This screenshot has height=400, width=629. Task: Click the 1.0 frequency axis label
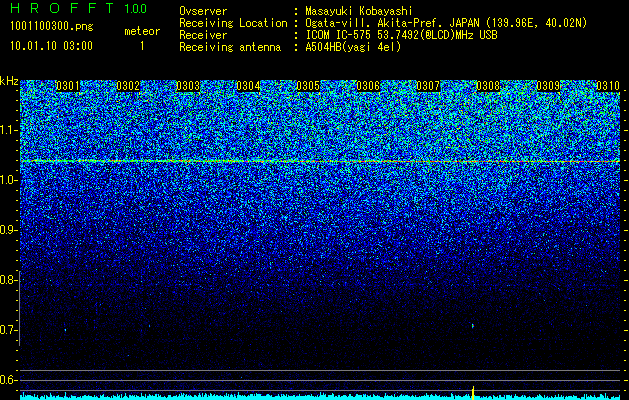pos(7,180)
